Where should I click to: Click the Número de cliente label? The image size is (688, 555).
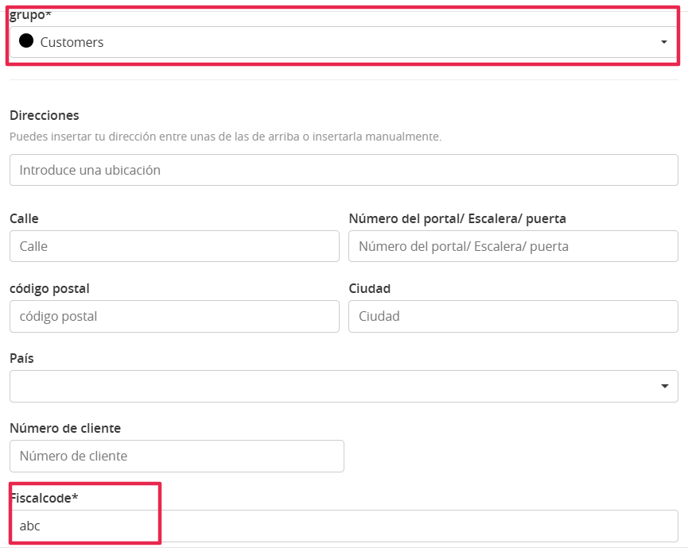65,428
